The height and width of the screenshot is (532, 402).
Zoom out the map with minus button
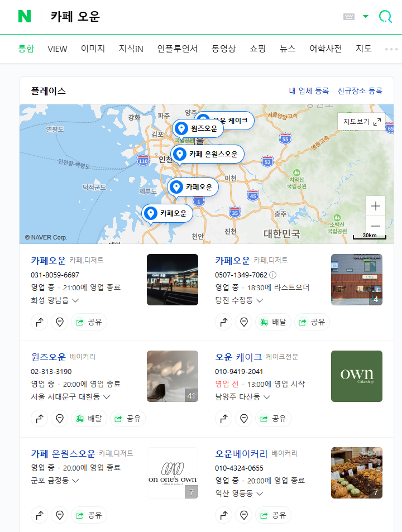tap(376, 226)
